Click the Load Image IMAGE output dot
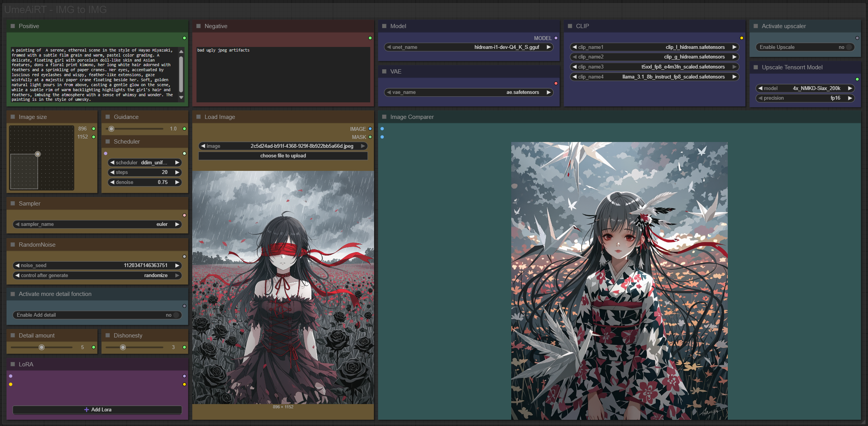The image size is (868, 426). 370,129
